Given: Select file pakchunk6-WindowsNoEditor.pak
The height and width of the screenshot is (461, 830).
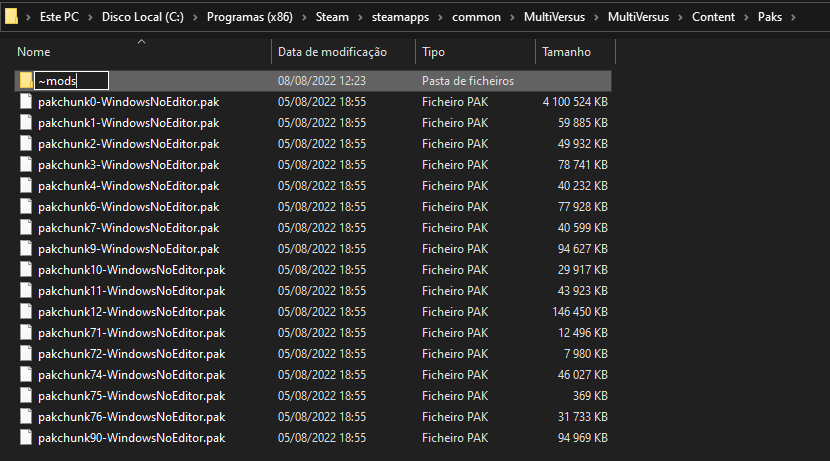Looking at the screenshot, I should (129, 206).
